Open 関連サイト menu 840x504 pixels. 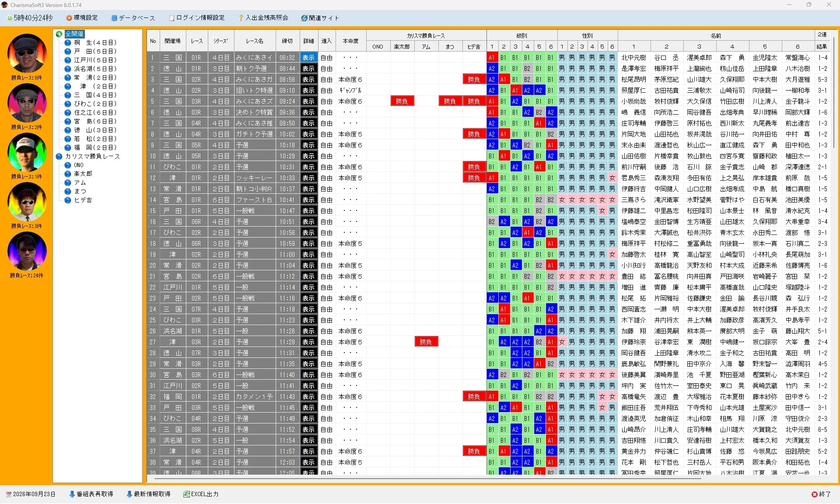320,18
